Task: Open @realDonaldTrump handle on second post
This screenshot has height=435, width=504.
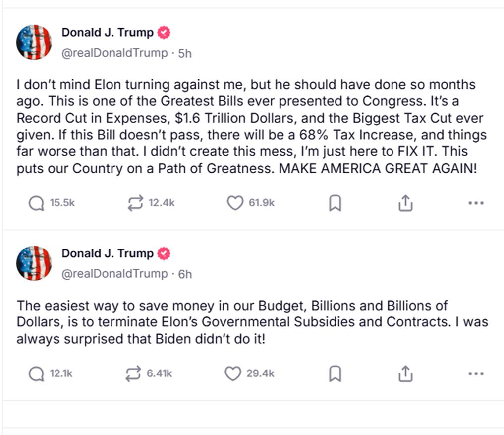Action: (x=114, y=273)
